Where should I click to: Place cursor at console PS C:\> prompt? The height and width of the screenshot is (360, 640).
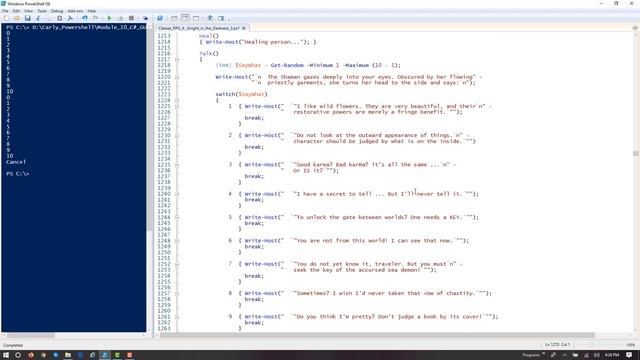(x=18, y=173)
